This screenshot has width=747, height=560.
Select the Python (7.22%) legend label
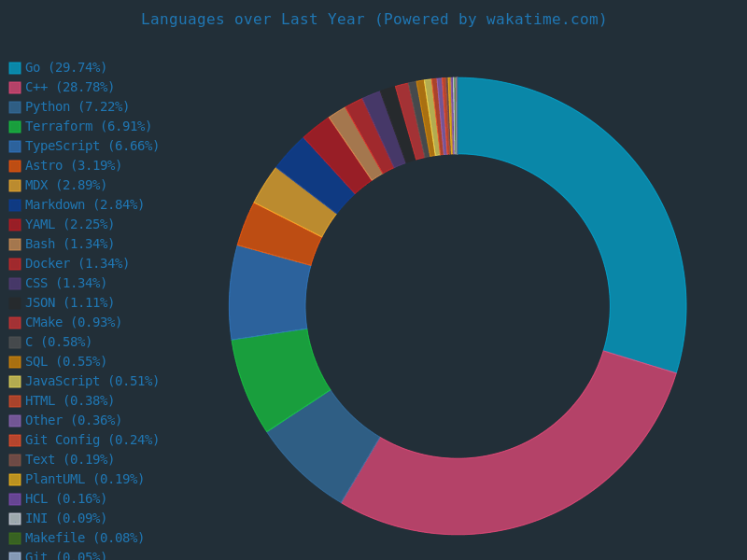77,107
